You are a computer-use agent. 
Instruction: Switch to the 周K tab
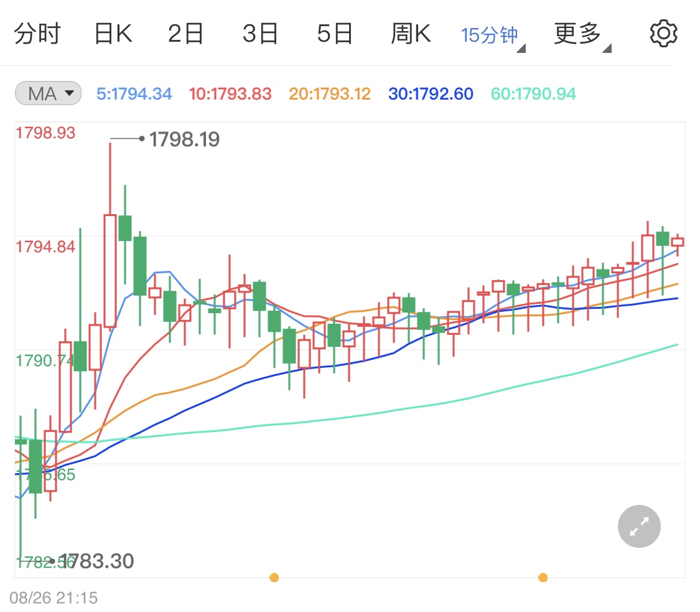pos(411,34)
